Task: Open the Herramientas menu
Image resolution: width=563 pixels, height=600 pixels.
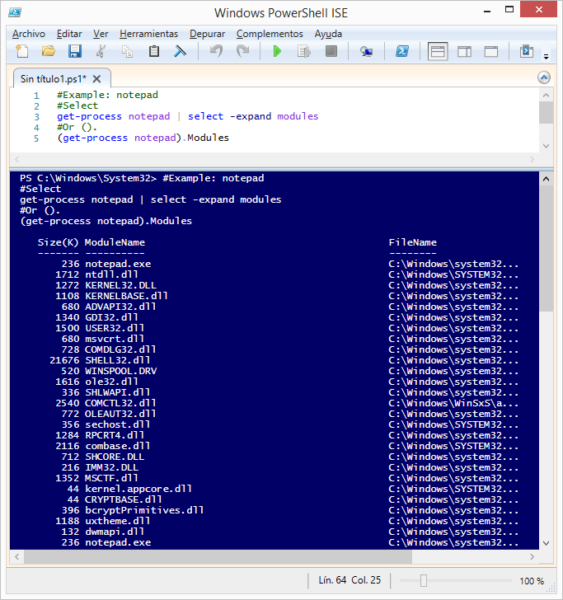Action: click(x=149, y=34)
